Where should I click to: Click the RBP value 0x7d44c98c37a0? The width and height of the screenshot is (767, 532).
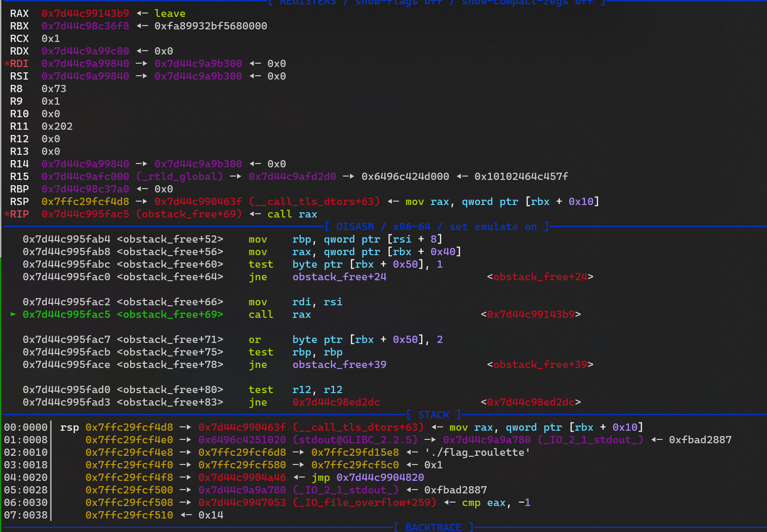pyautogui.click(x=85, y=189)
